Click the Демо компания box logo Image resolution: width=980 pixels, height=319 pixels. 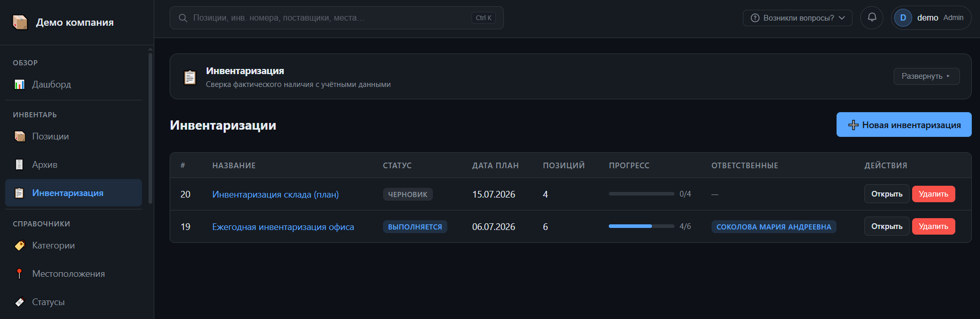pos(20,22)
